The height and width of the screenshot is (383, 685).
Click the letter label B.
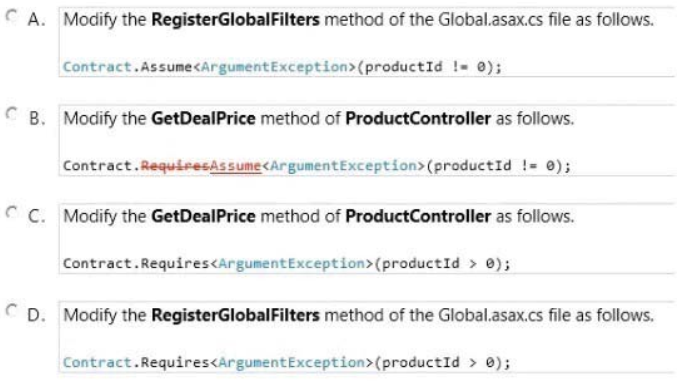pyautogui.click(x=37, y=118)
